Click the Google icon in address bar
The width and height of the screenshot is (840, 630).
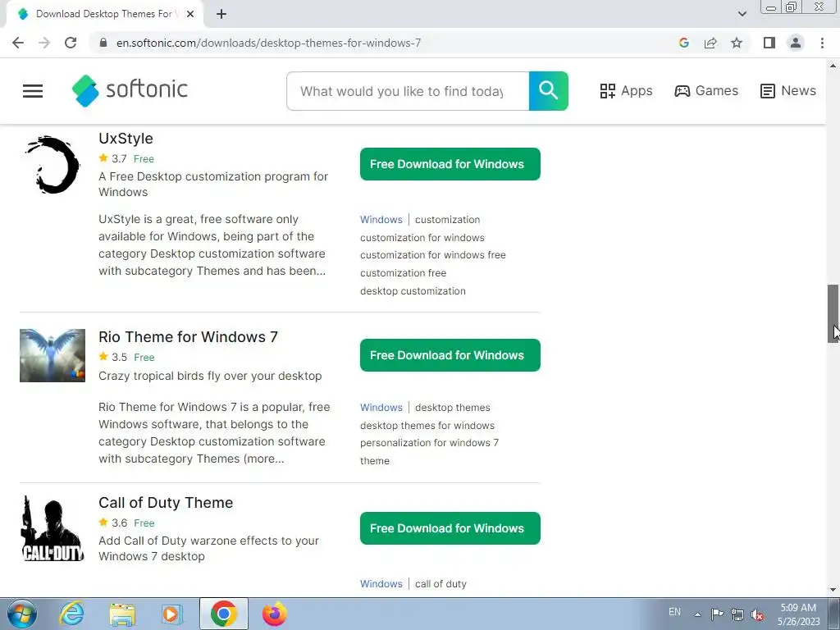click(683, 43)
